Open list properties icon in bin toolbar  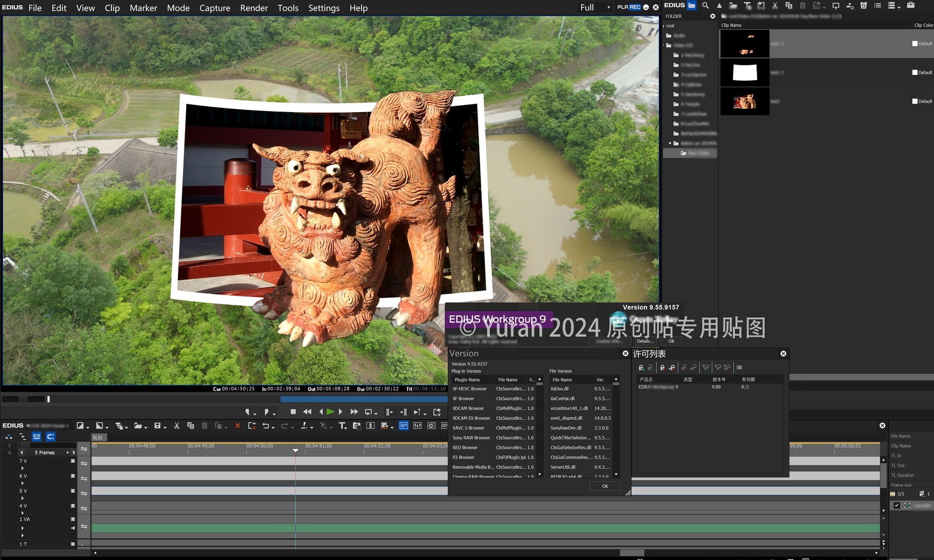pos(877,5)
